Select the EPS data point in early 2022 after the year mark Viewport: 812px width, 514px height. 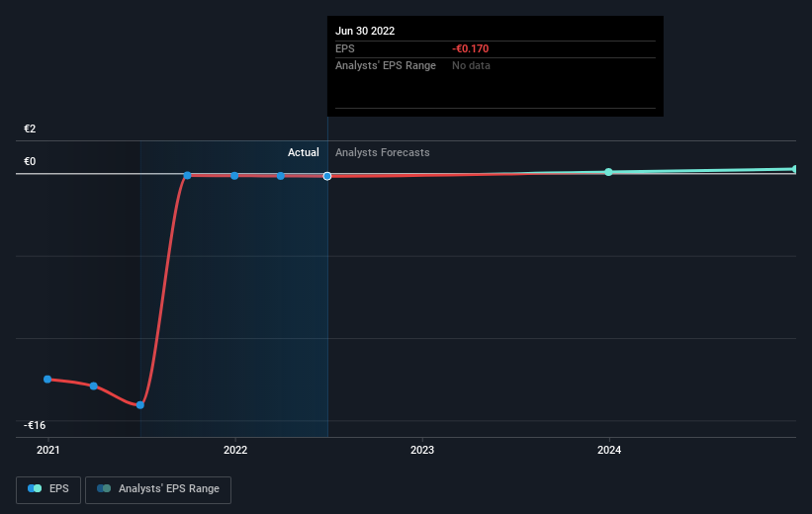281,176
